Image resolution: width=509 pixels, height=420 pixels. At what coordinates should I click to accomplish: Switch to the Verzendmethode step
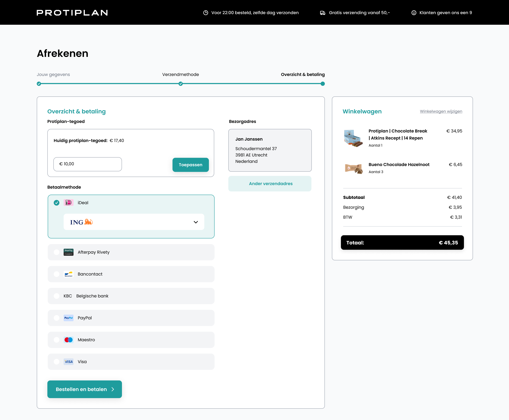(180, 75)
